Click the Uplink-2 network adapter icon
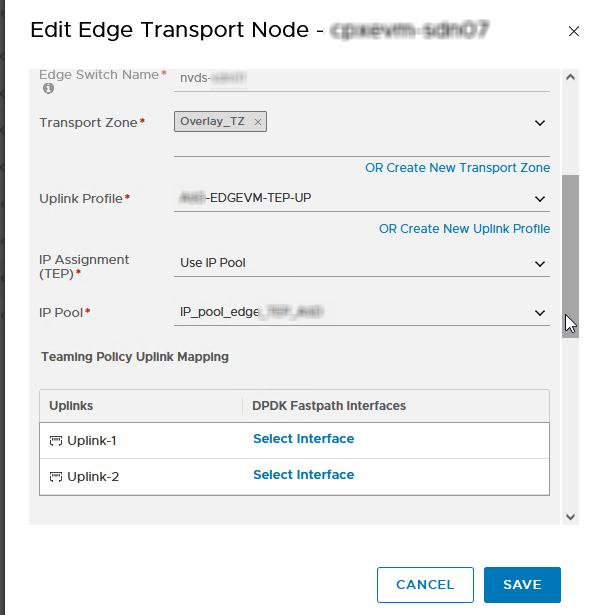The image size is (598, 615). pos(56,477)
